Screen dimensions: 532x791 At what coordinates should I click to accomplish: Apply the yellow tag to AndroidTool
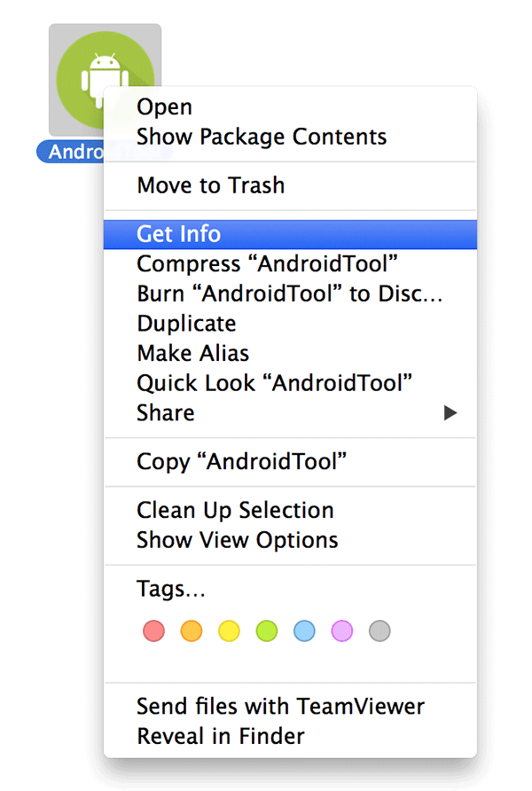(229, 630)
